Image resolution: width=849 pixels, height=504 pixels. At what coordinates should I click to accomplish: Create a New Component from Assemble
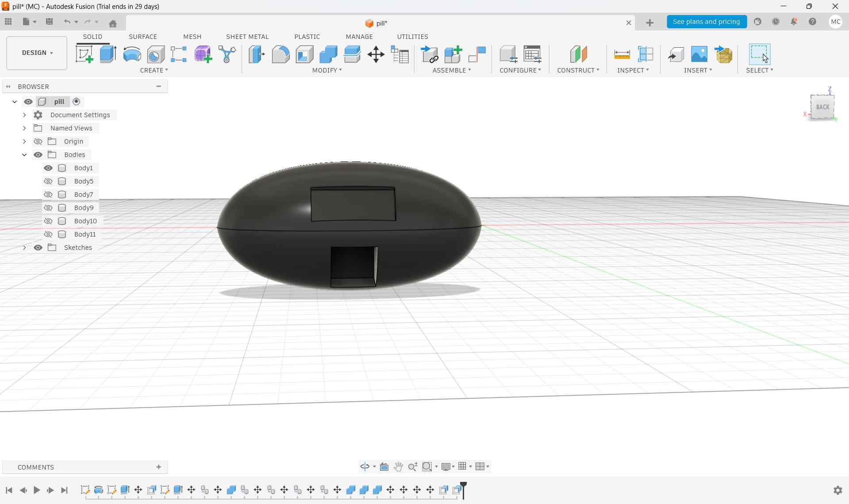[453, 54]
